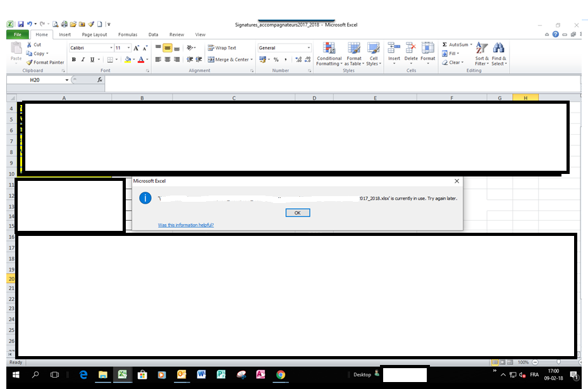588x389 pixels.
Task: Apply Comma Style
Action: pyautogui.click(x=286, y=59)
